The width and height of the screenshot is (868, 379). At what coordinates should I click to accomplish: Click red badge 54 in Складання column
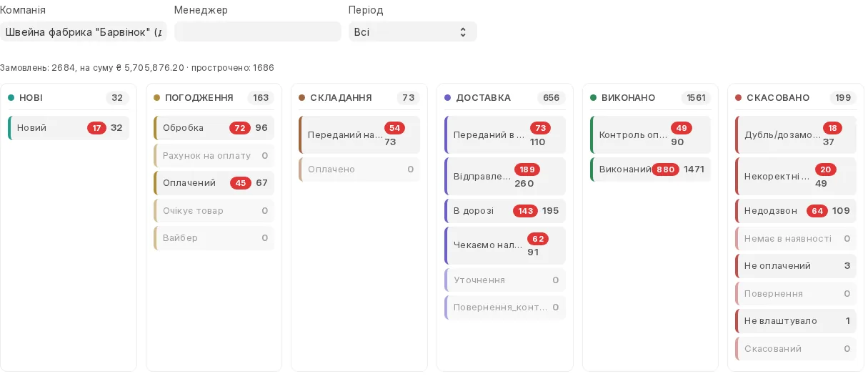coord(394,128)
